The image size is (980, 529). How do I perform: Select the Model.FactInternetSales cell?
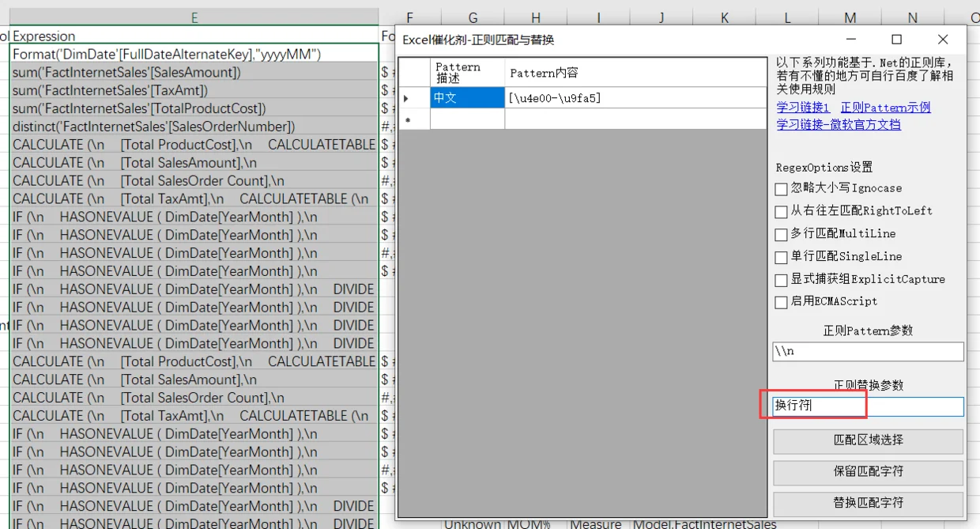(x=707, y=523)
